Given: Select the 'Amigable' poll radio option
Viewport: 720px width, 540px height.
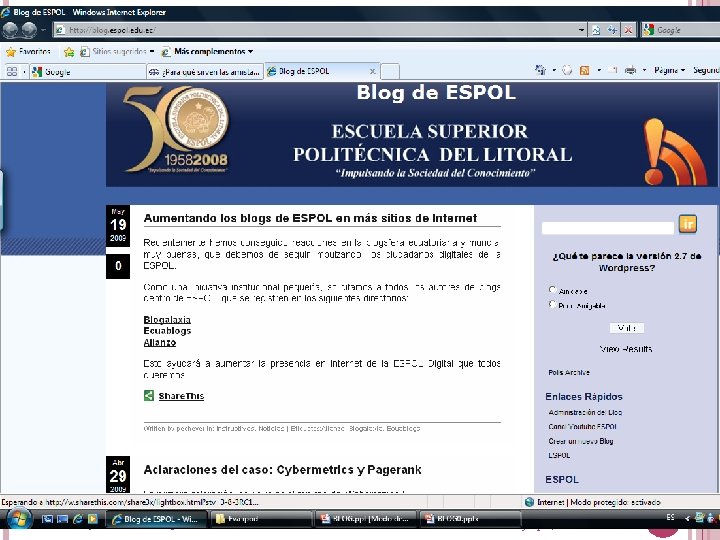Looking at the screenshot, I should tap(552, 289).
